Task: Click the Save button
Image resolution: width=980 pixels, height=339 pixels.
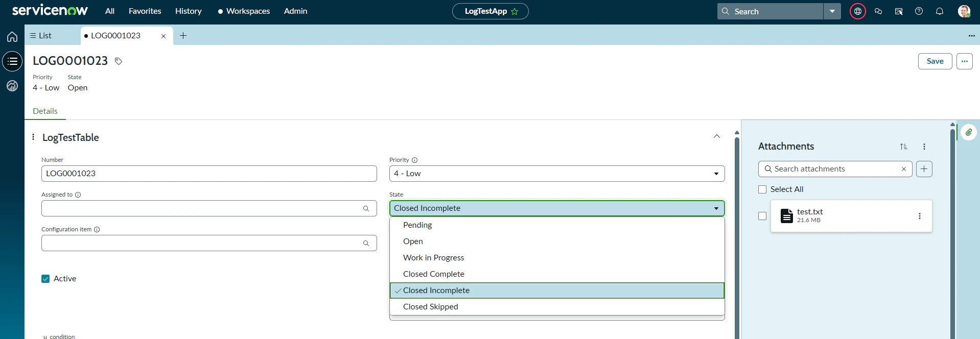Action: pos(935,61)
